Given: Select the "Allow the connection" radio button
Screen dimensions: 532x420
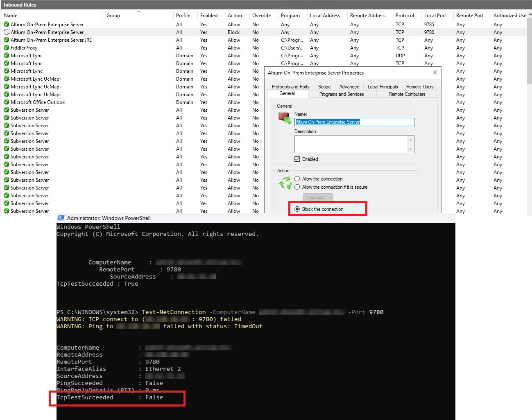Looking at the screenshot, I should [297, 179].
